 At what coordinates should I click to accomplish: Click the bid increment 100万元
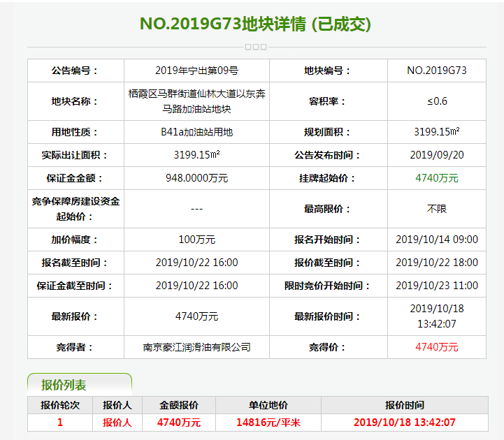point(196,240)
